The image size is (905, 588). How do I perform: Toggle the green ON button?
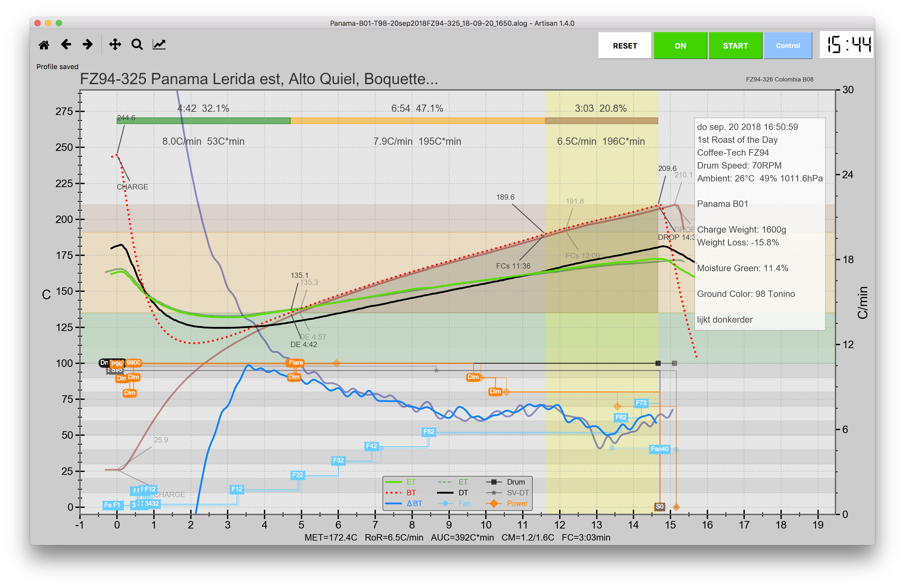point(680,46)
